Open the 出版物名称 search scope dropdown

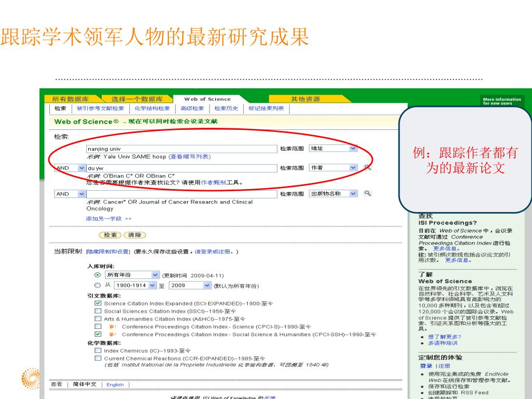click(x=333, y=193)
